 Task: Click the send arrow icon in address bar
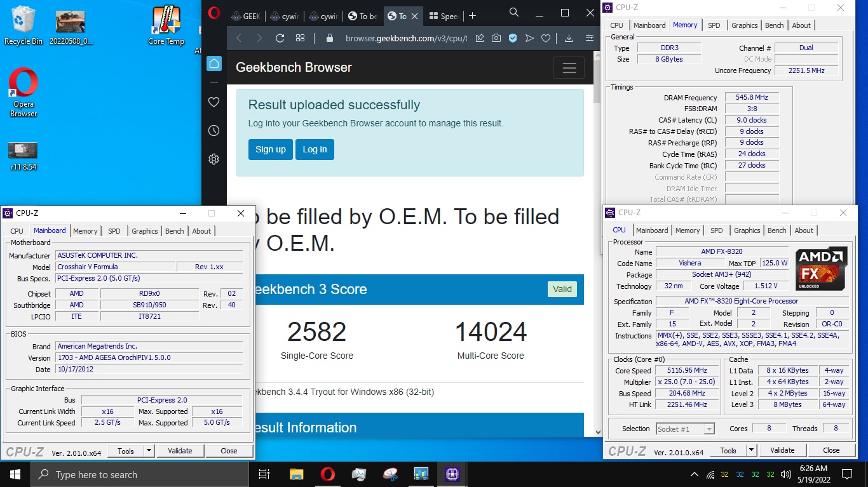pos(529,38)
